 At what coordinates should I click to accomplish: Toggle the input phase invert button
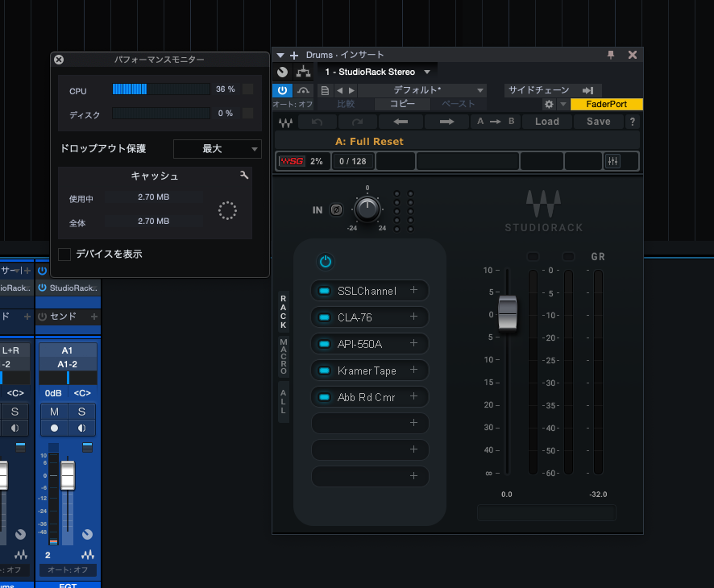[336, 209]
